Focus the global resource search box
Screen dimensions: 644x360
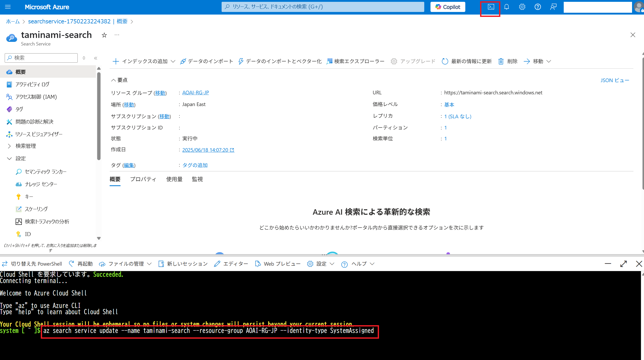click(323, 7)
